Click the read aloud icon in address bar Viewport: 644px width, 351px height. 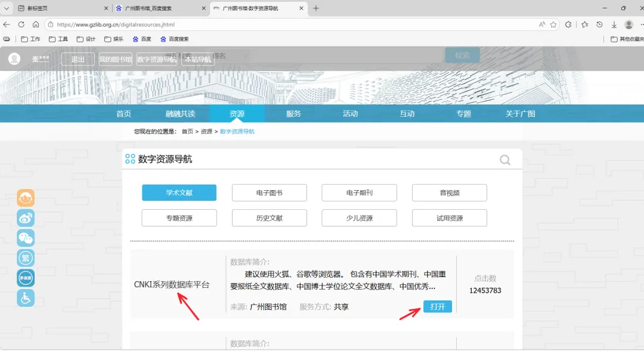tap(542, 24)
